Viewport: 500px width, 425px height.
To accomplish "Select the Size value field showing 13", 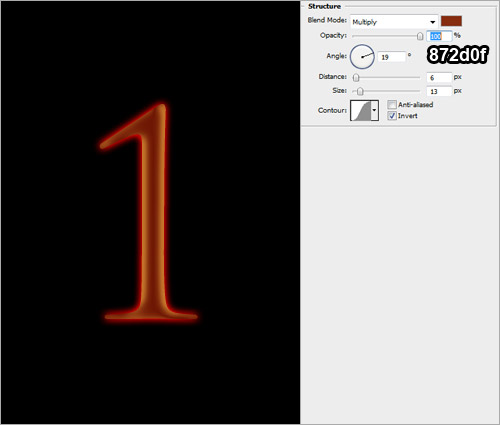I will click(x=439, y=91).
